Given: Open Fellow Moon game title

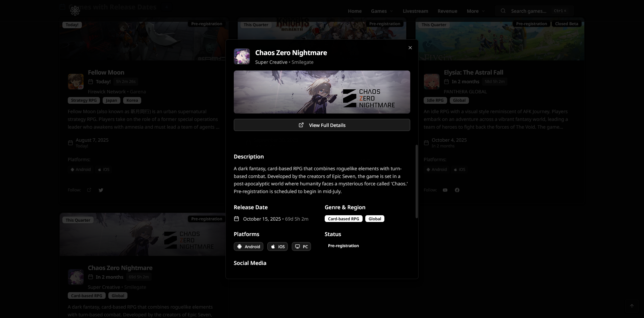Looking at the screenshot, I should [x=106, y=73].
